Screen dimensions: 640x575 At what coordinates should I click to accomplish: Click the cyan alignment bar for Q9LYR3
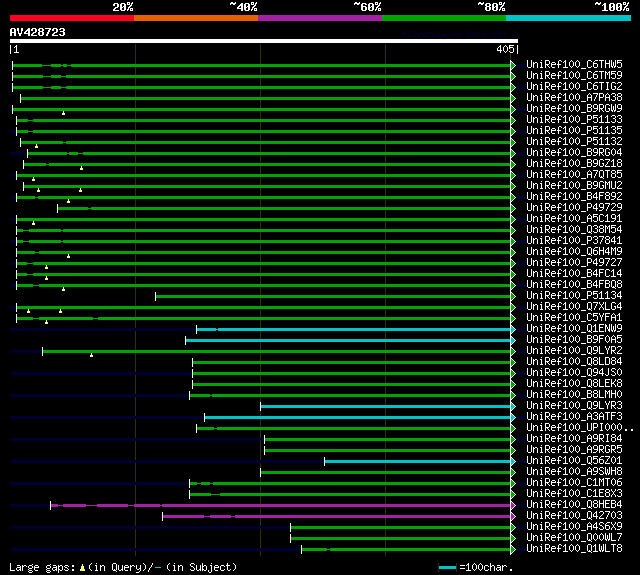386,406
